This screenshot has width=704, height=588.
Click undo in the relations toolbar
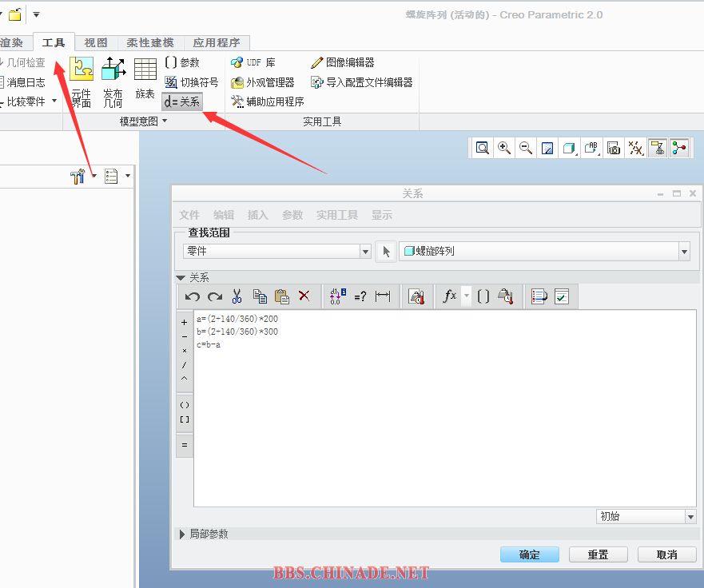[x=192, y=296]
